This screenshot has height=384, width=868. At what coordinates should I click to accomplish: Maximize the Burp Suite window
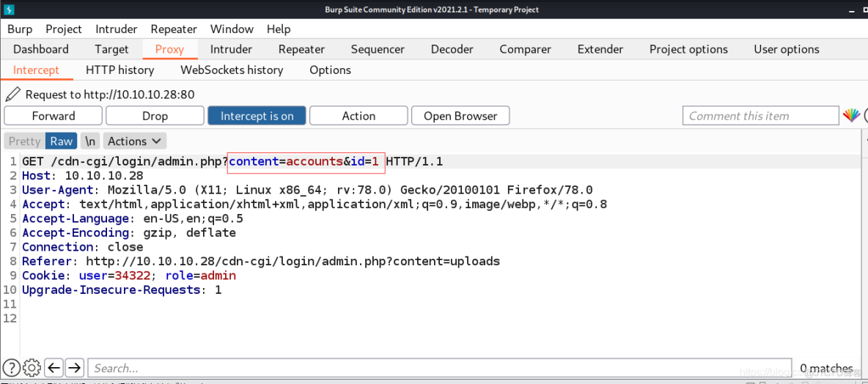[x=864, y=10]
